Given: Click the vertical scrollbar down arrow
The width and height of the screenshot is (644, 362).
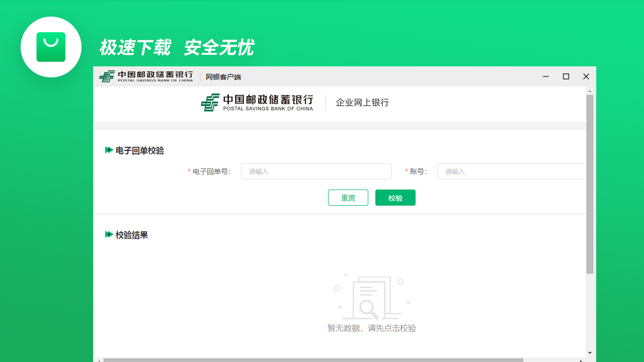Looking at the screenshot, I should pyautogui.click(x=589, y=352).
